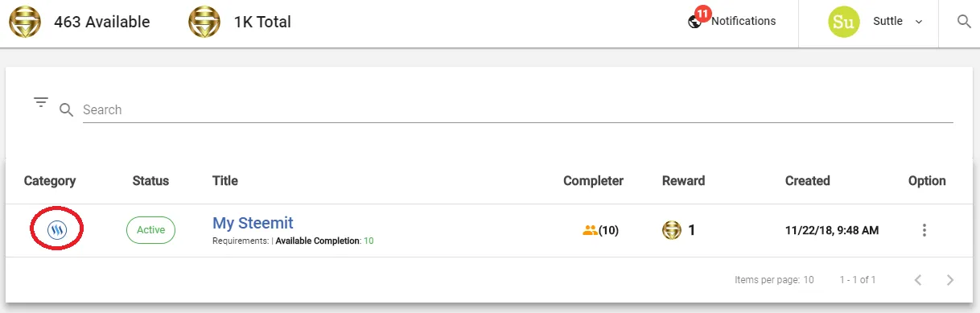
Task: Click the Steemit category icon circled in red
Action: 56,230
